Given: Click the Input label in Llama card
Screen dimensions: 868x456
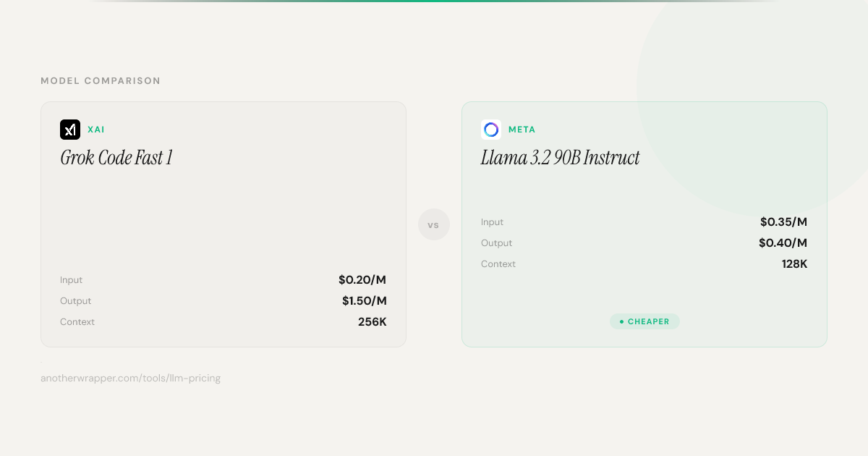Looking at the screenshot, I should pos(492,222).
